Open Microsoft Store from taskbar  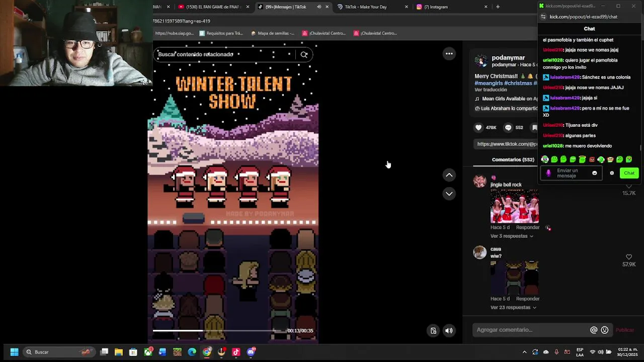pyautogui.click(x=133, y=352)
